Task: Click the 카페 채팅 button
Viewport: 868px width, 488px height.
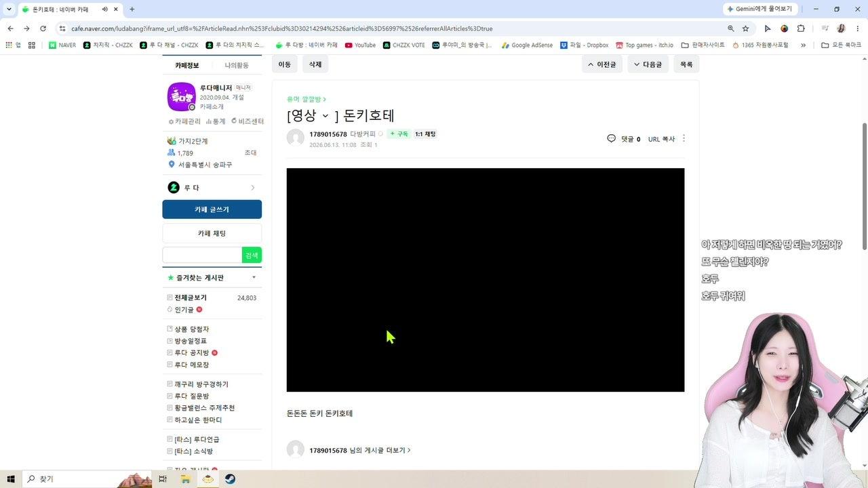Action: click(212, 233)
